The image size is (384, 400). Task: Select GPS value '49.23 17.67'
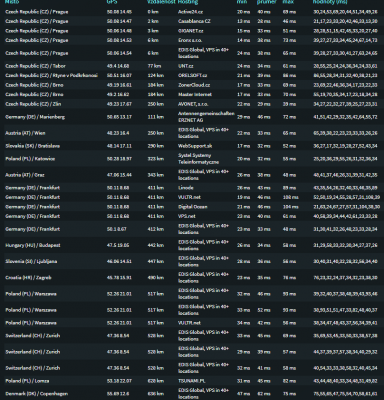coord(119,104)
